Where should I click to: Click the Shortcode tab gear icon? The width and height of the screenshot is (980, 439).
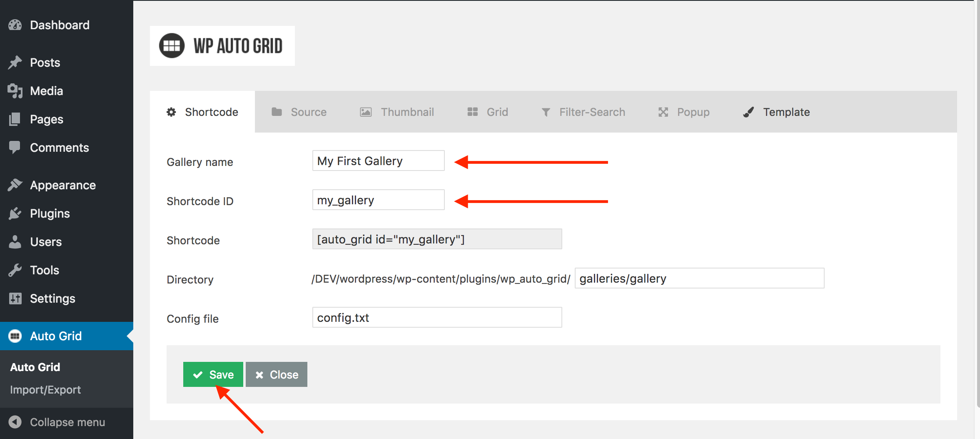coord(171,112)
